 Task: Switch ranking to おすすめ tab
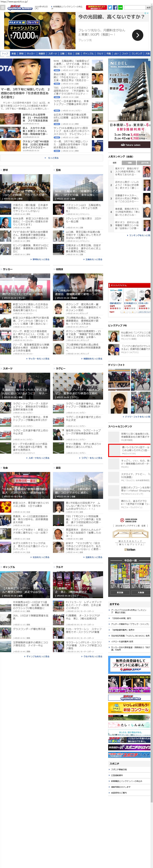[144, 163]
